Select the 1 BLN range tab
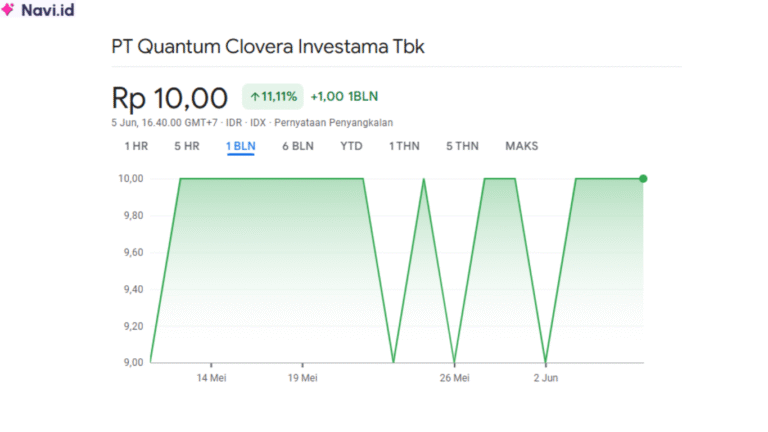768x432 pixels. (240, 146)
